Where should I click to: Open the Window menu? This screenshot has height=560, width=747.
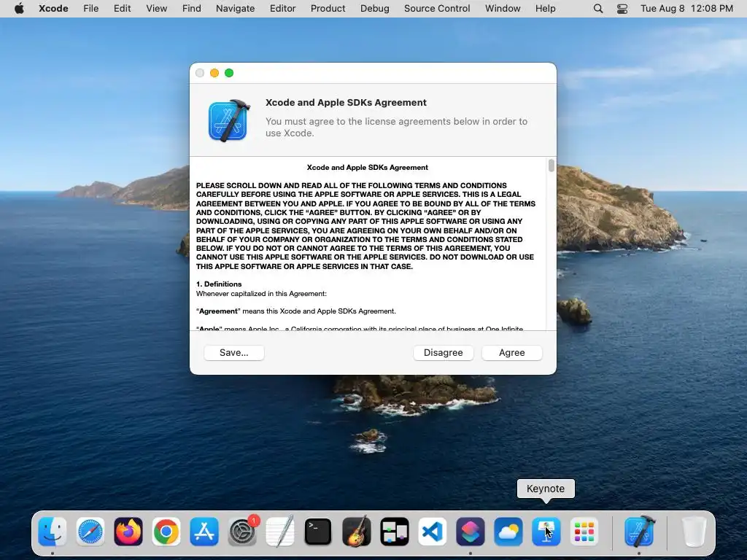503,8
